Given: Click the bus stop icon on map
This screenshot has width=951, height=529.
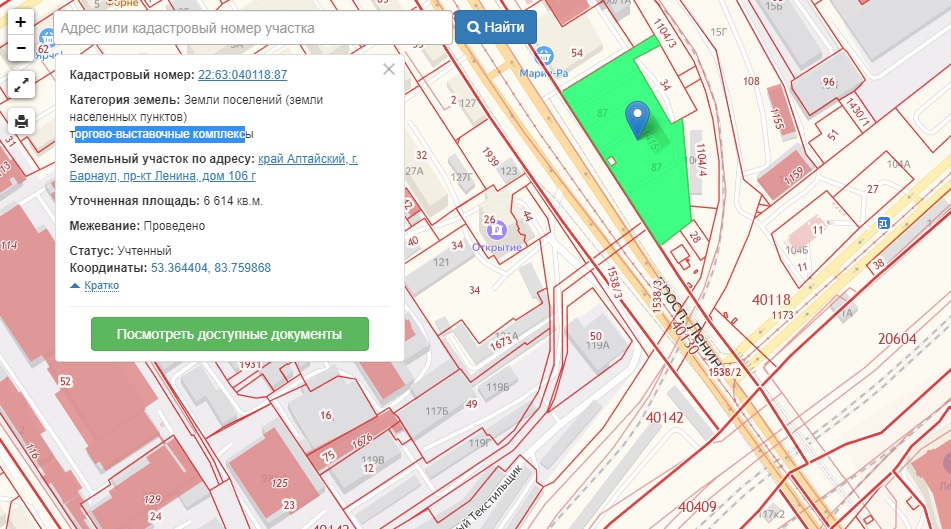Looking at the screenshot, I should pyautogui.click(x=883, y=222).
